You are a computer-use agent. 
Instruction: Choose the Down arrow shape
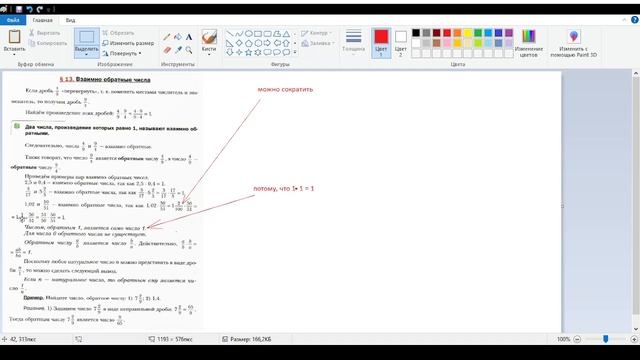[x=229, y=52]
